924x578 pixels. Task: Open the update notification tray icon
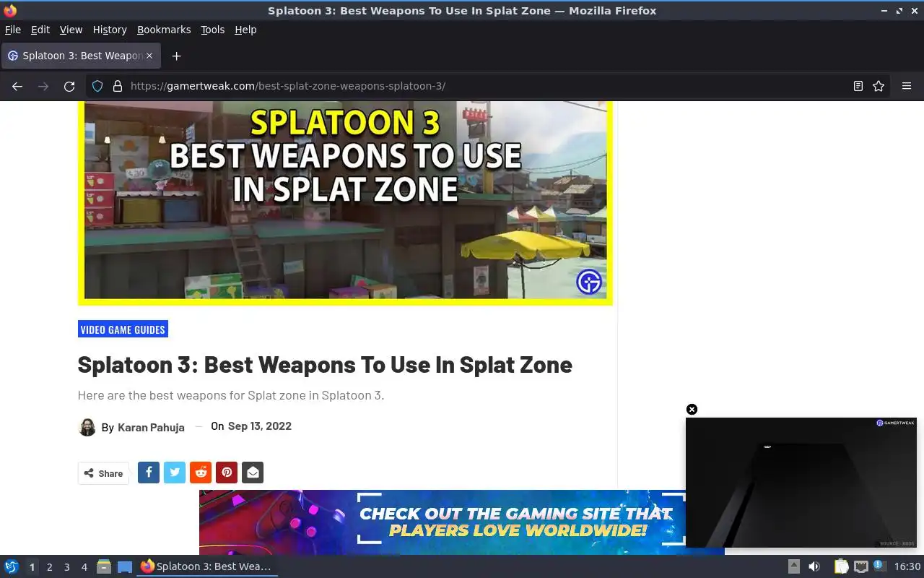click(879, 566)
